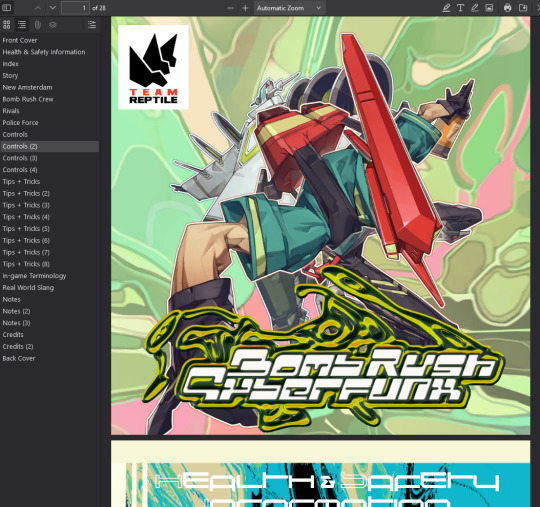
Task: Open Tips + Tricks (6) entry
Action: point(26,240)
